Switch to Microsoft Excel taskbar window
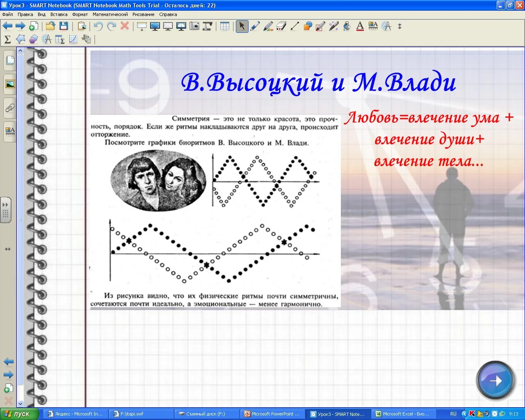 404,414
